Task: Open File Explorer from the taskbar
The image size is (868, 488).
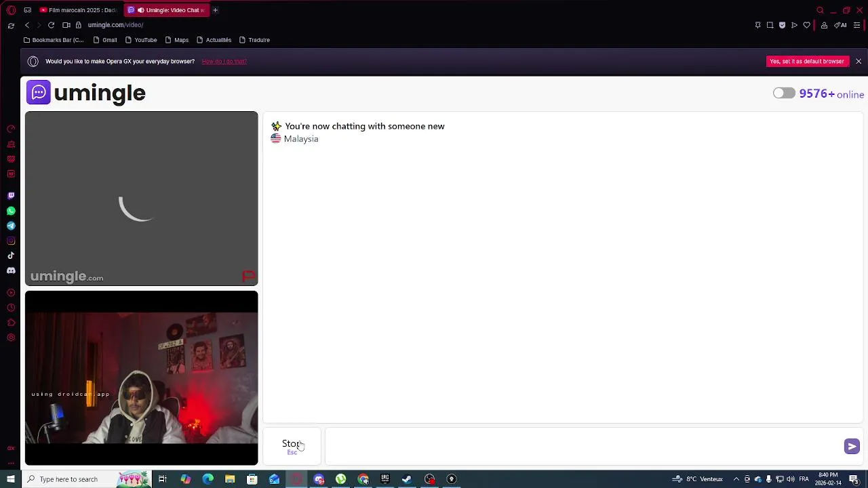Action: [230, 479]
